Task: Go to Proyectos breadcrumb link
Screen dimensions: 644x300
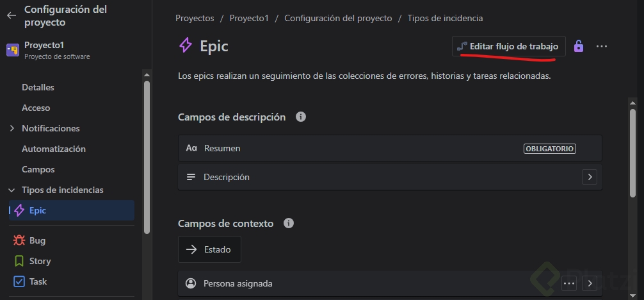Action: tap(195, 18)
